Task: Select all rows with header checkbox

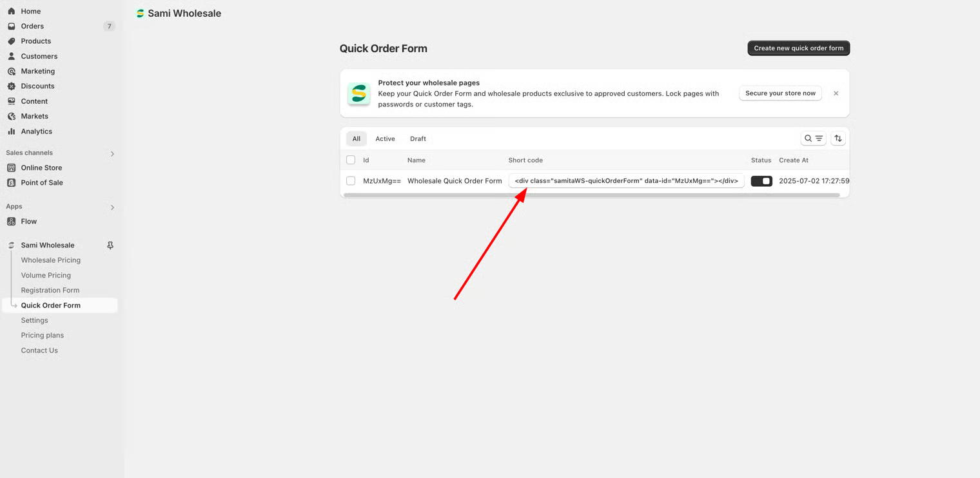Action: (x=351, y=160)
